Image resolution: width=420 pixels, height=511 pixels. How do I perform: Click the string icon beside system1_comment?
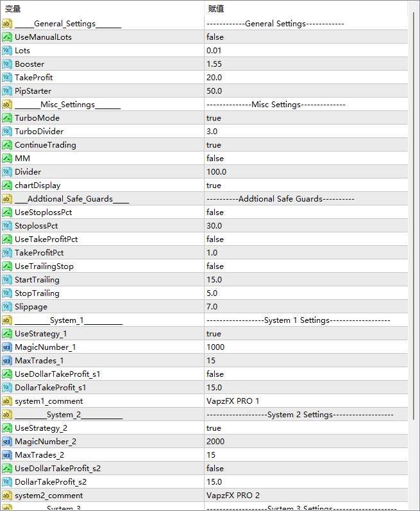7,401
